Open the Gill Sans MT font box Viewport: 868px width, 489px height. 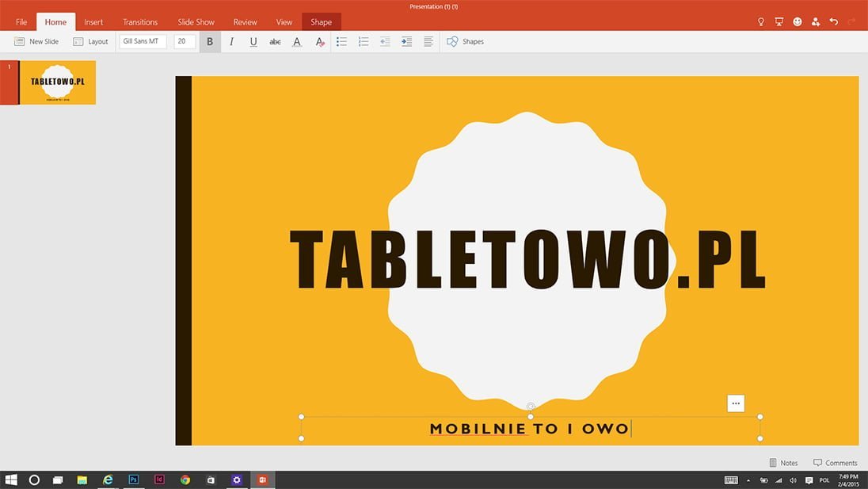point(143,41)
